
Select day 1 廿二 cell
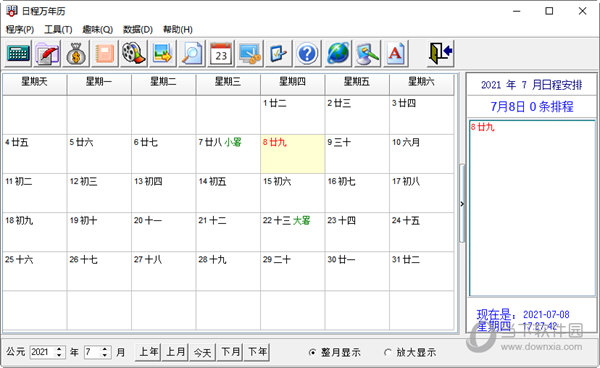click(292, 114)
